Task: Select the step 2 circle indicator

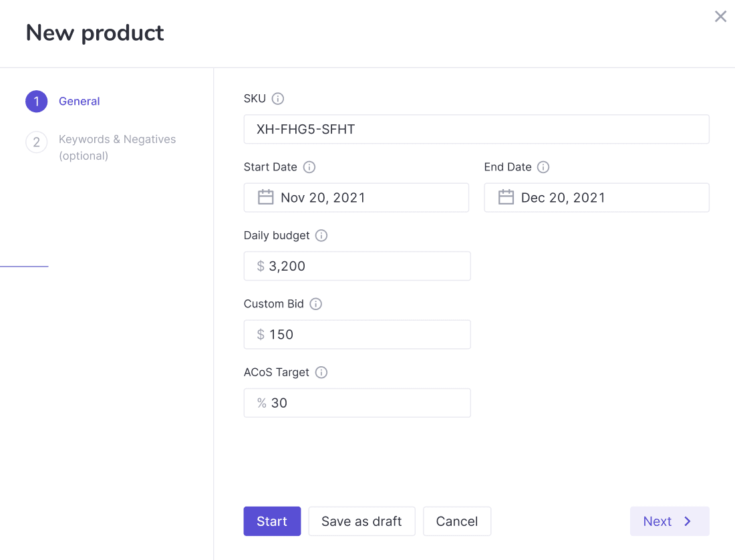Action: pyautogui.click(x=38, y=142)
